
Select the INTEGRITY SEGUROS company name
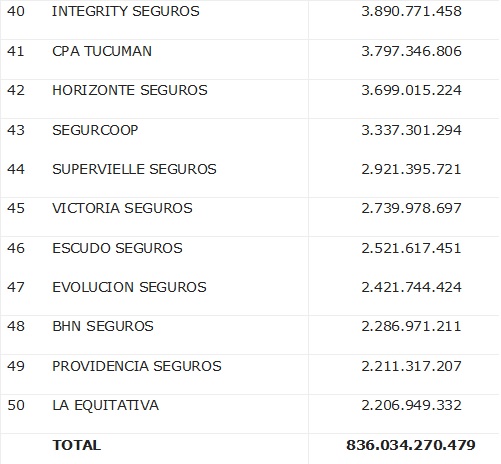click(x=126, y=11)
